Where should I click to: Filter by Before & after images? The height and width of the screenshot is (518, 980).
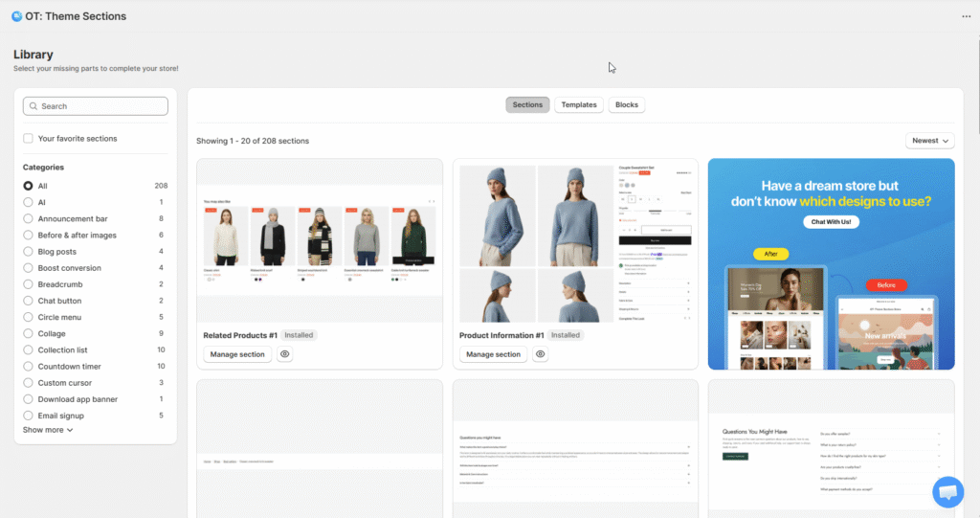(28, 236)
